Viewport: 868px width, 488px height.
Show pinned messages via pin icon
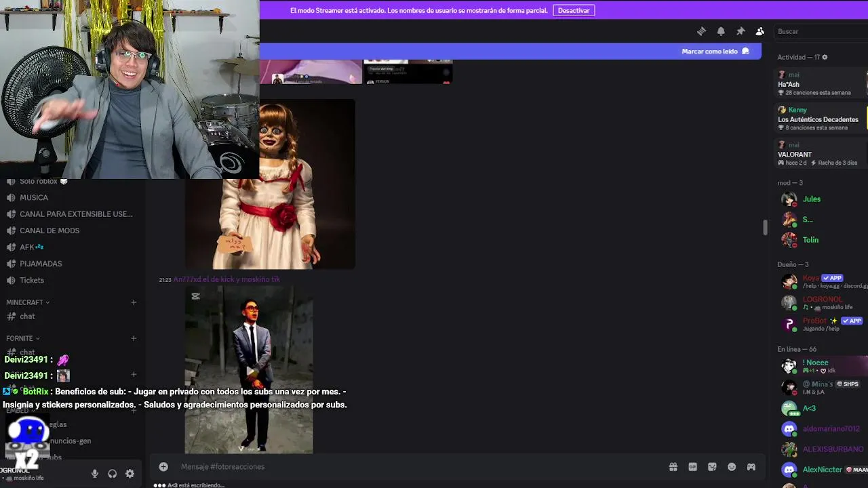[741, 31]
